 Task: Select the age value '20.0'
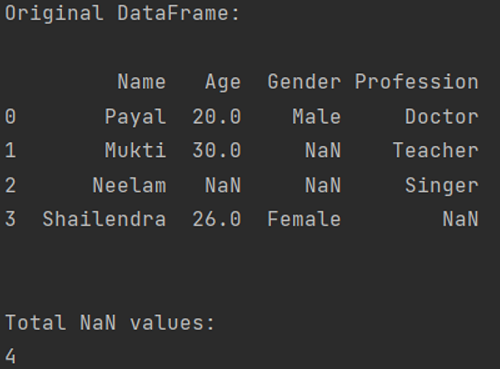(217, 117)
